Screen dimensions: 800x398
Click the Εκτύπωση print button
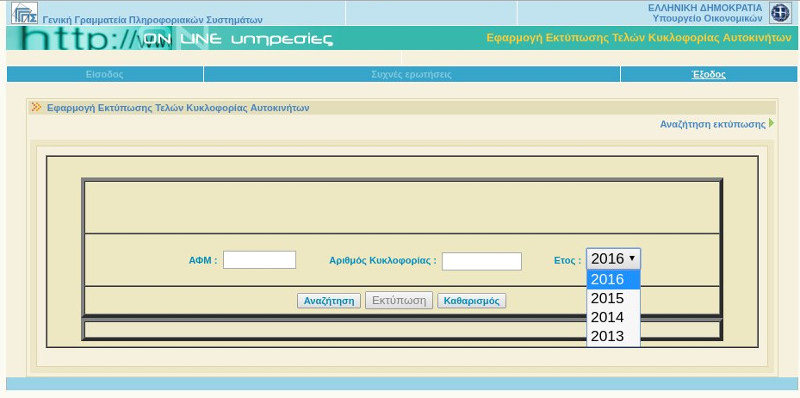coord(399,300)
